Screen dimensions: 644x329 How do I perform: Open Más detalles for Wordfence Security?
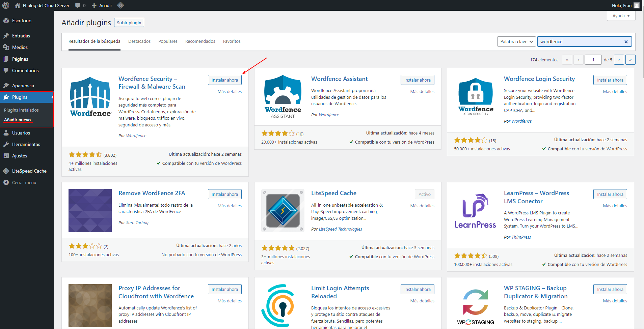[x=230, y=91]
